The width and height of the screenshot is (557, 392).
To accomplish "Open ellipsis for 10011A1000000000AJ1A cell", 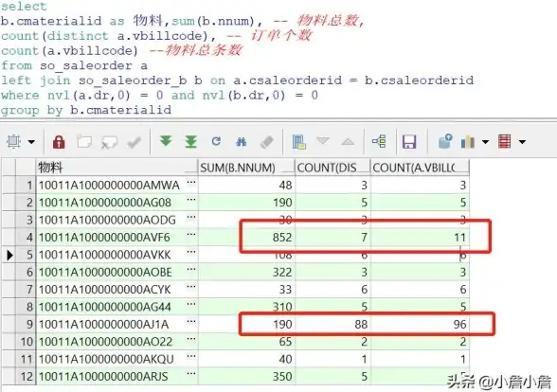I will (x=191, y=322).
